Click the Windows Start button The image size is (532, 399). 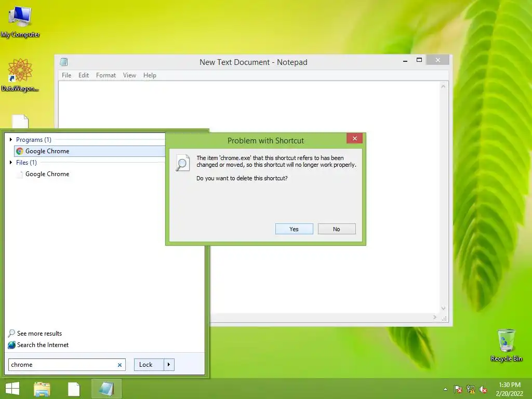click(12, 389)
